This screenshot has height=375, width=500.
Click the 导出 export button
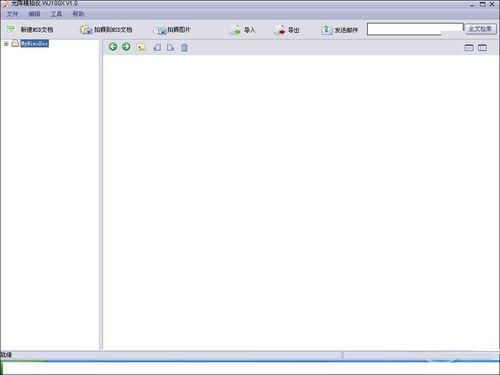coord(287,30)
